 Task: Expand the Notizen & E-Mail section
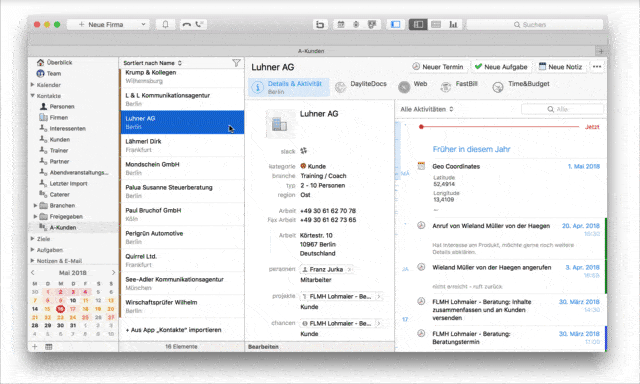click(33, 260)
